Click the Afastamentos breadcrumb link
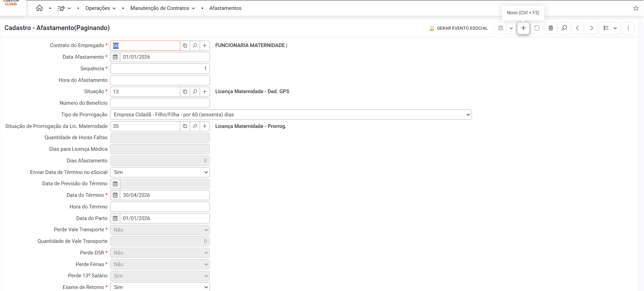Image resolution: width=644 pixels, height=291 pixels. (225, 8)
